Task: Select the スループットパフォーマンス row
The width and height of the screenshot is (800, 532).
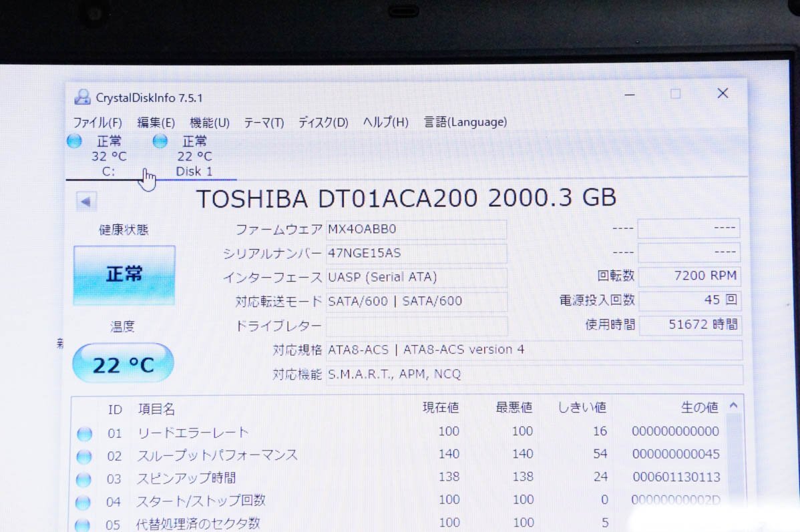Action: pos(399,455)
